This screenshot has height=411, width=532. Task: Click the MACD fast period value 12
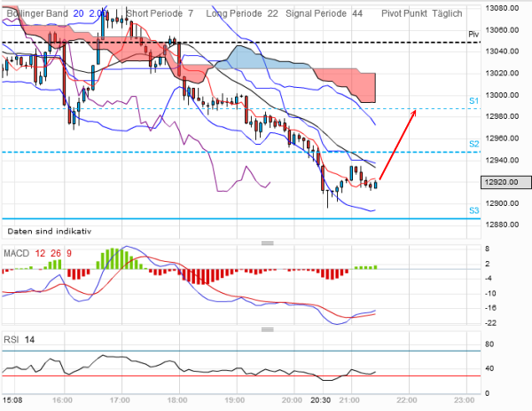[x=40, y=253]
